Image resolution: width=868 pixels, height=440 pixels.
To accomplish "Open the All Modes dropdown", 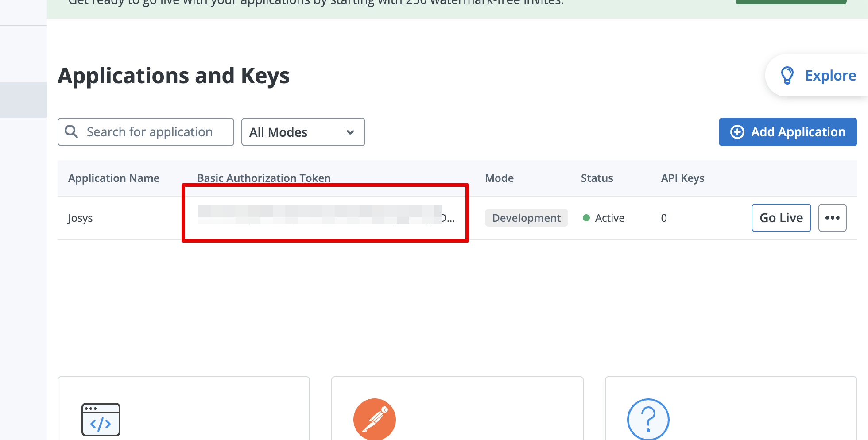I will (303, 132).
